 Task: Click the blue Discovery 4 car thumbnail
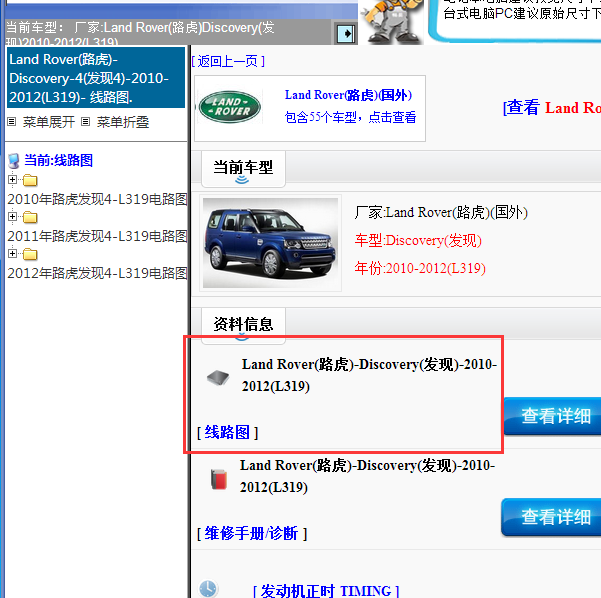click(270, 243)
